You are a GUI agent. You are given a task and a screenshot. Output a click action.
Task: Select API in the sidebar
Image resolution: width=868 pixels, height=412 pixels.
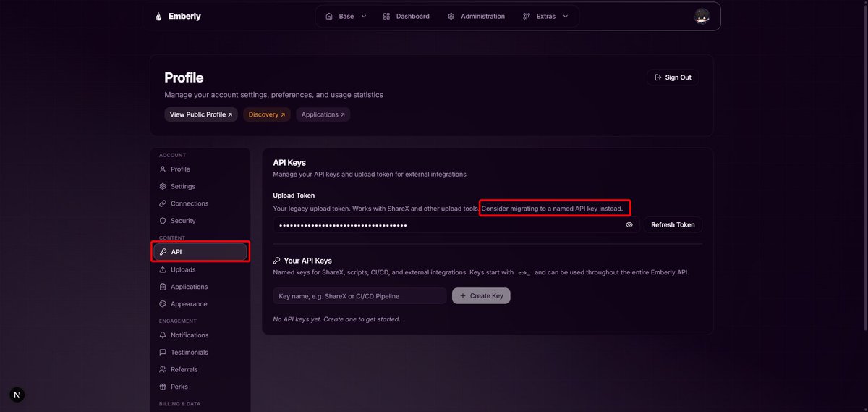(201, 252)
